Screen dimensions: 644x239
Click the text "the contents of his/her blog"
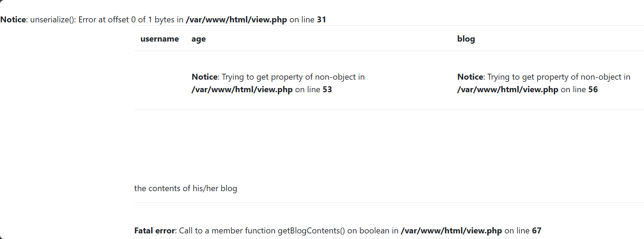point(186,188)
